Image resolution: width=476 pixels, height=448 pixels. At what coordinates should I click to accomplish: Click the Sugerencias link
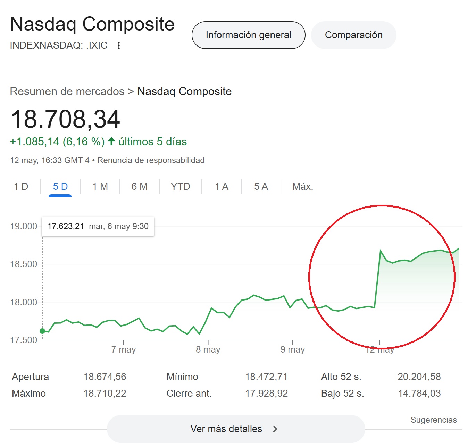pyautogui.click(x=433, y=420)
